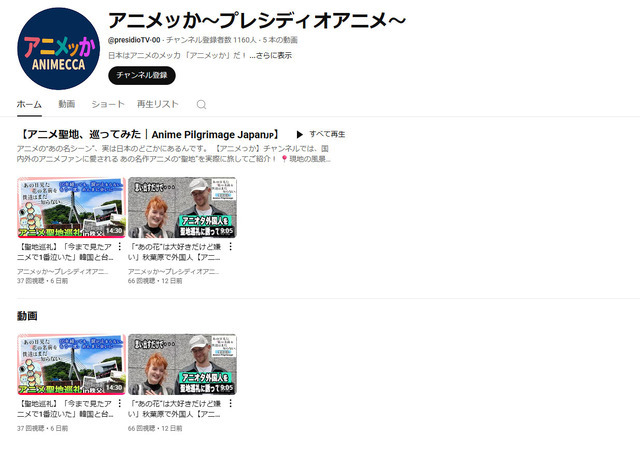Switch to the ショート tab
The height and width of the screenshot is (455, 640).
tap(108, 104)
